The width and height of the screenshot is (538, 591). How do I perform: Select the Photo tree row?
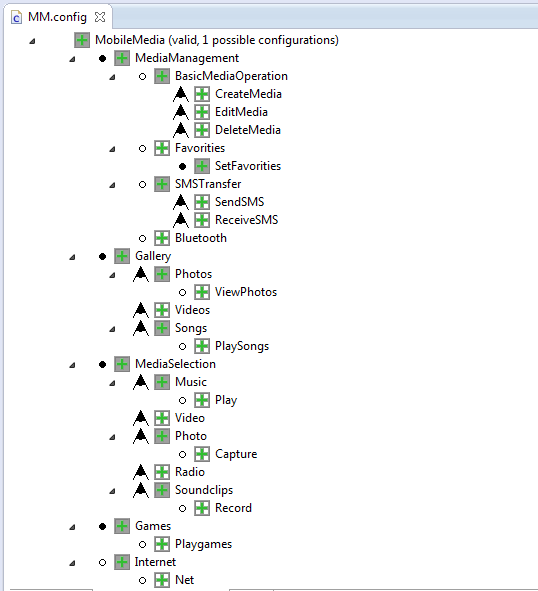click(191, 436)
